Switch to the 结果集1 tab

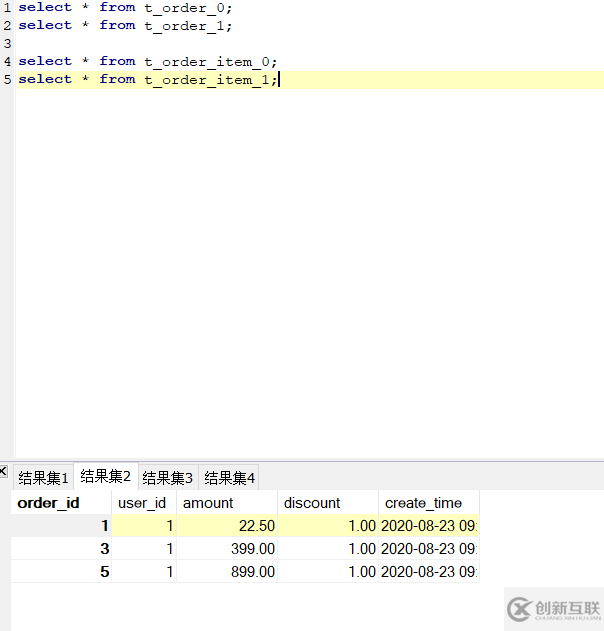[44, 478]
